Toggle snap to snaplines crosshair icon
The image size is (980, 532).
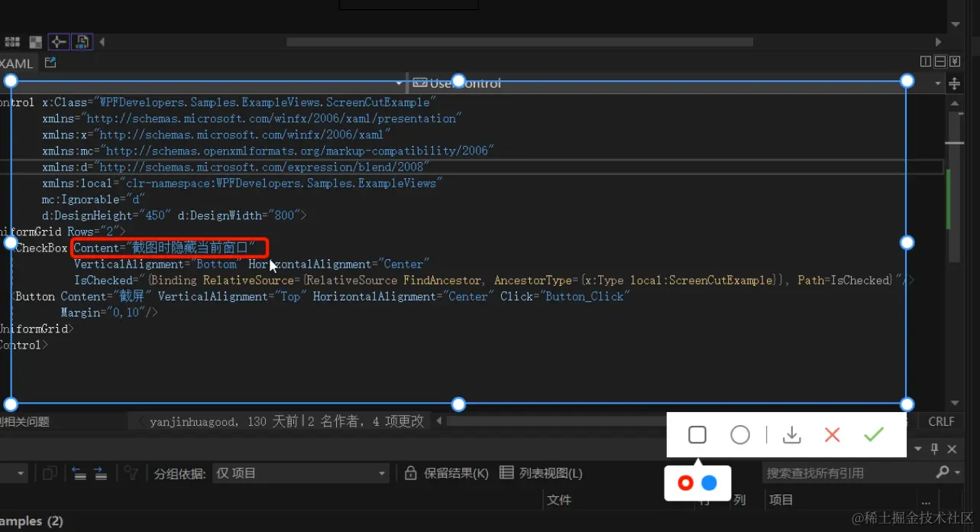pyautogui.click(x=59, y=42)
